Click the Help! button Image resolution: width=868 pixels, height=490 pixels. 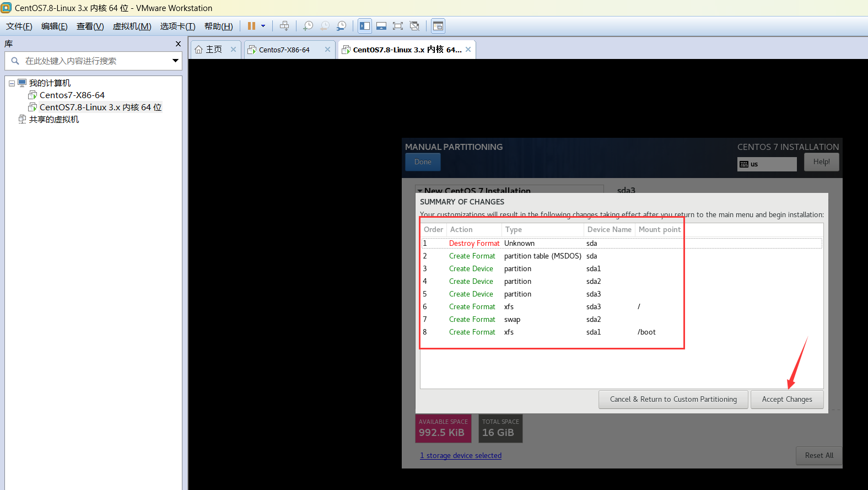(821, 162)
